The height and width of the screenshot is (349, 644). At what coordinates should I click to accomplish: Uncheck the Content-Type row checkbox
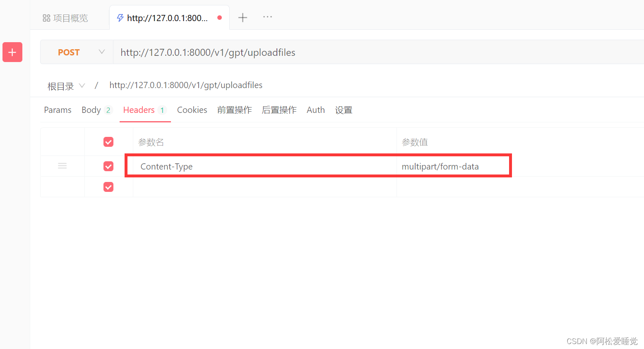pyautogui.click(x=108, y=166)
